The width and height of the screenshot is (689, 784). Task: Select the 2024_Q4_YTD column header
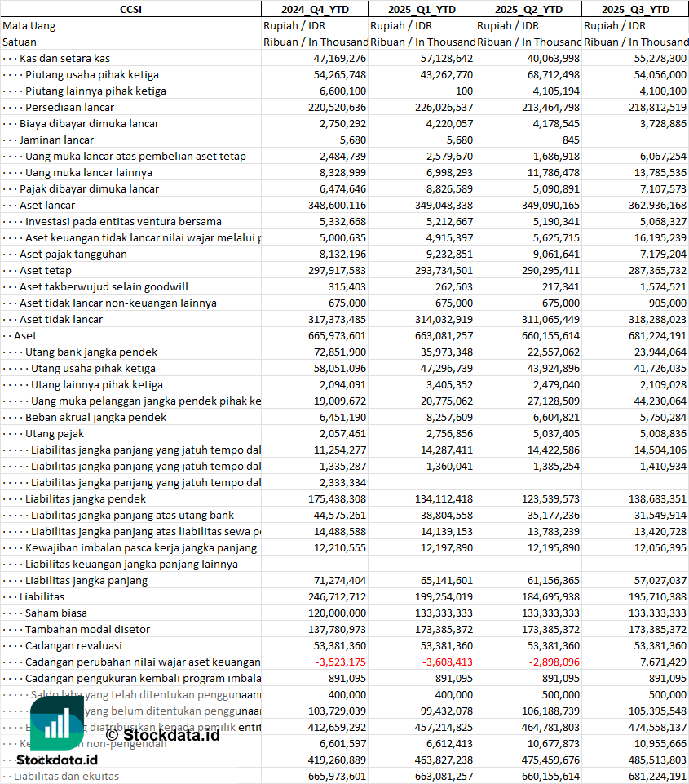click(315, 10)
